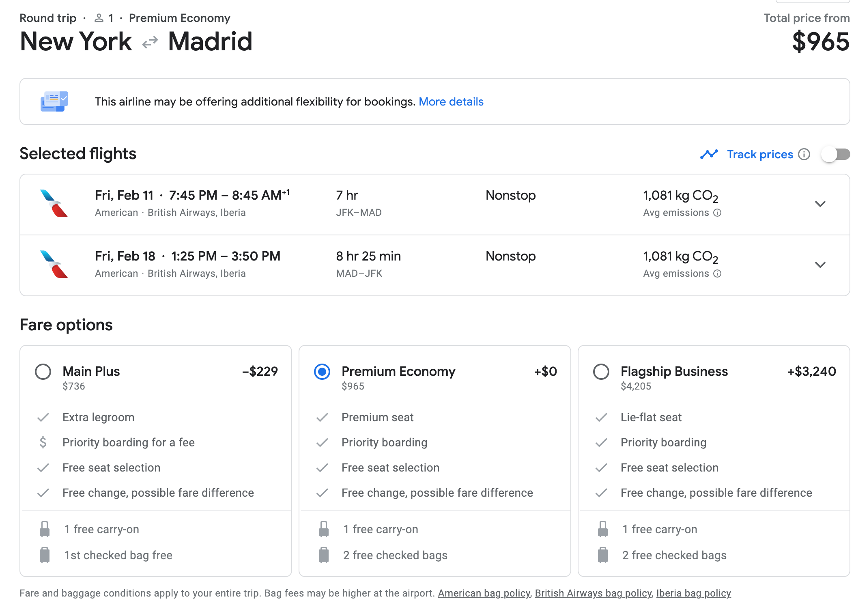Click the round trip swap arrows icon
856x616 pixels.
pyautogui.click(x=150, y=42)
